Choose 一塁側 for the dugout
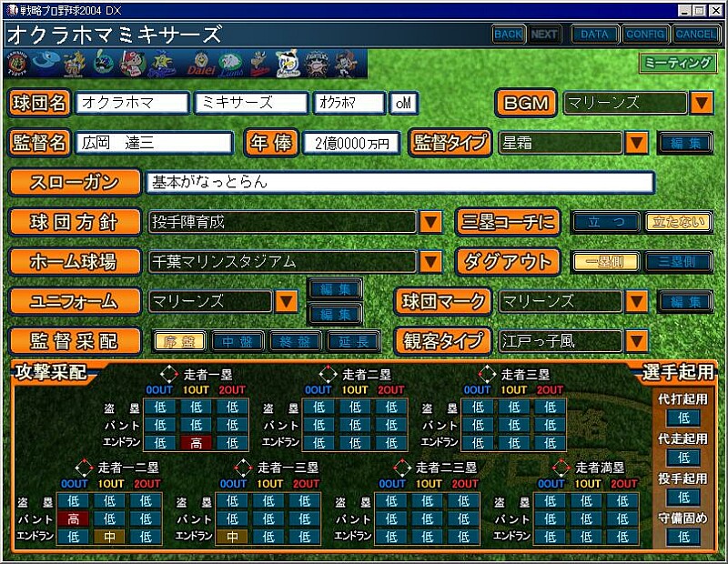Viewport: 728px width, 564px height. pos(606,262)
